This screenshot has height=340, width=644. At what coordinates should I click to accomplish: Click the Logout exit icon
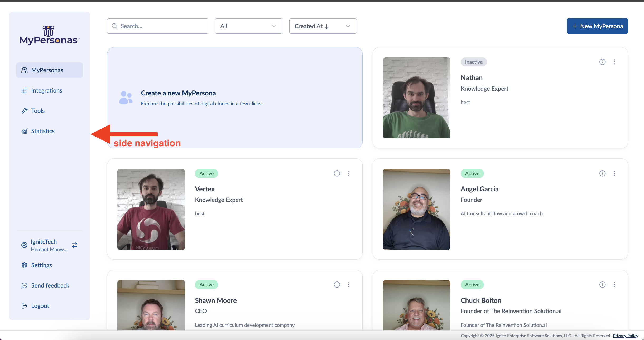click(x=24, y=306)
